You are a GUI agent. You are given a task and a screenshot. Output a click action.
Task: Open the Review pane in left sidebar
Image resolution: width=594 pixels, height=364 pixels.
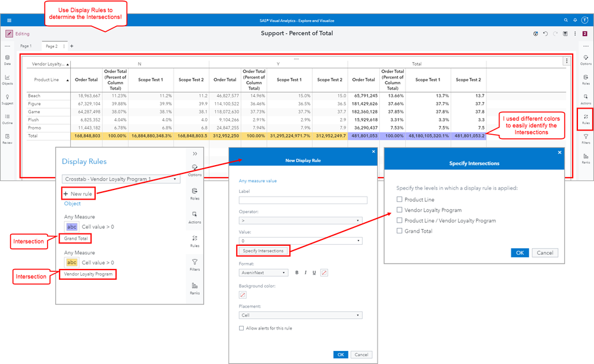coord(7,138)
